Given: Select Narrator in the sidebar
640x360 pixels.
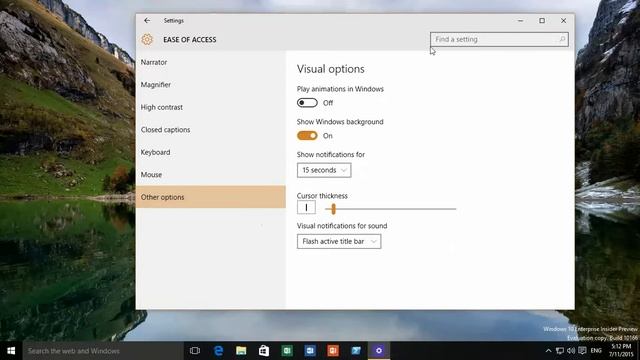Looking at the screenshot, I should coord(211,62).
